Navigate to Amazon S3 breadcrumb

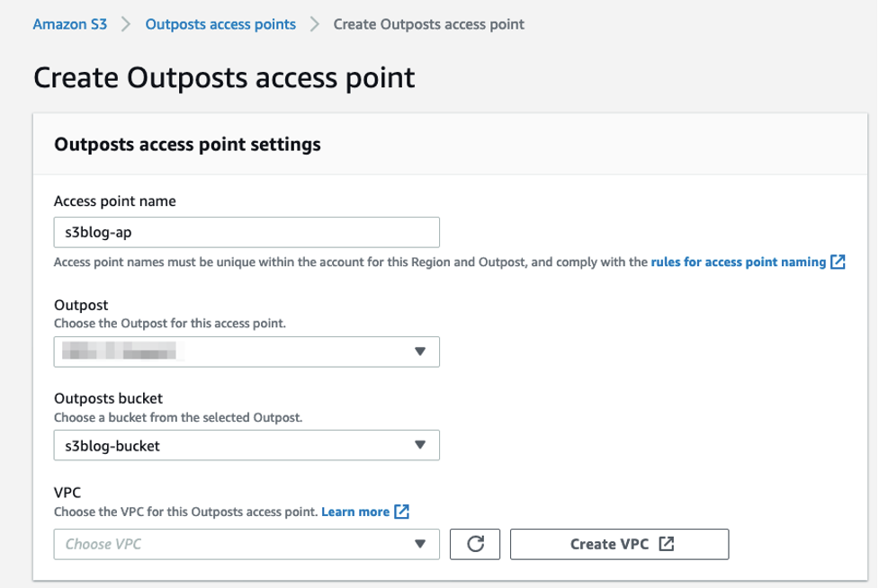68,23
